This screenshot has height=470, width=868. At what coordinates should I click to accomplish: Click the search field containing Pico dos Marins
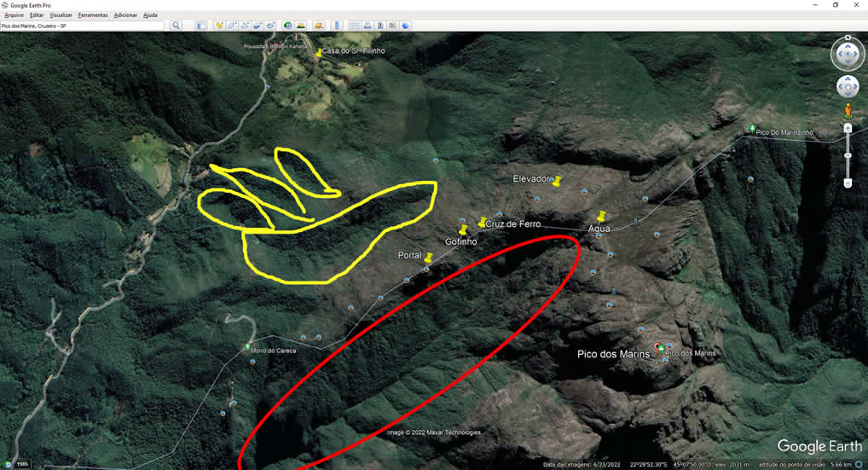click(x=82, y=26)
